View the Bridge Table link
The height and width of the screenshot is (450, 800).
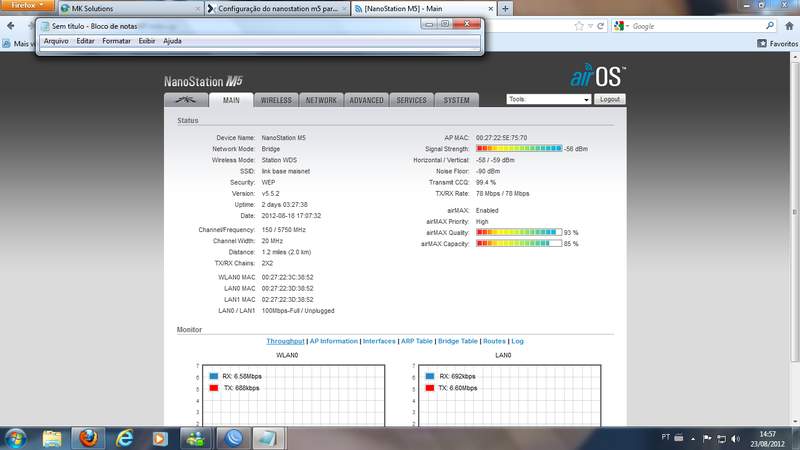point(458,341)
